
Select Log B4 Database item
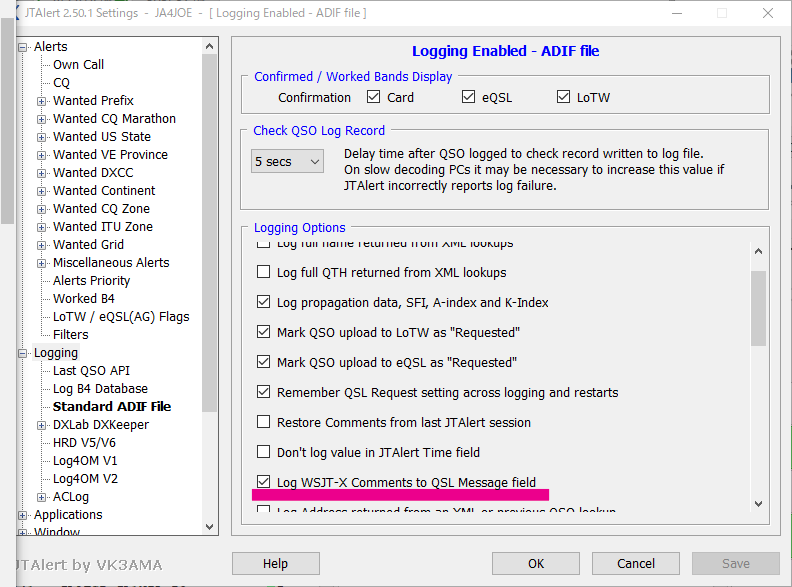coord(101,389)
